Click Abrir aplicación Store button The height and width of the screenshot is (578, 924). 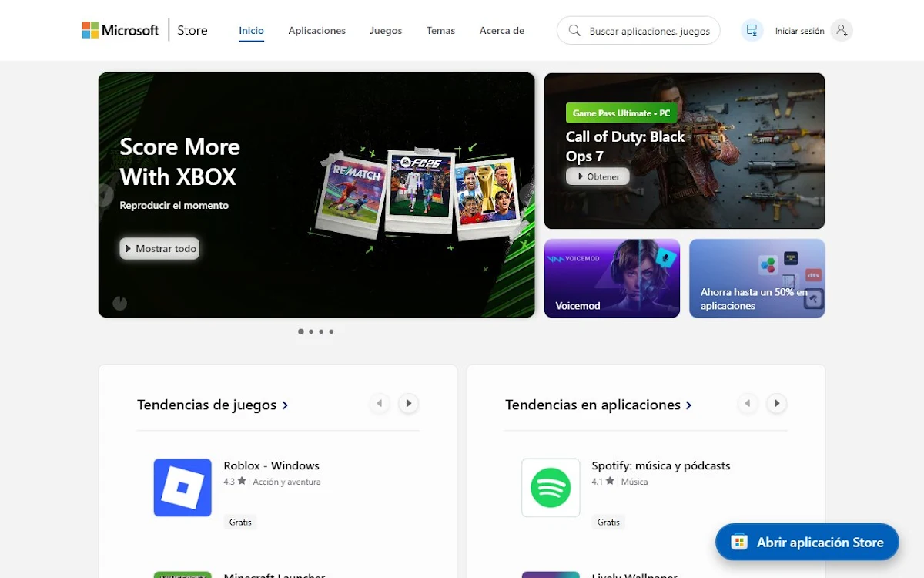click(807, 542)
